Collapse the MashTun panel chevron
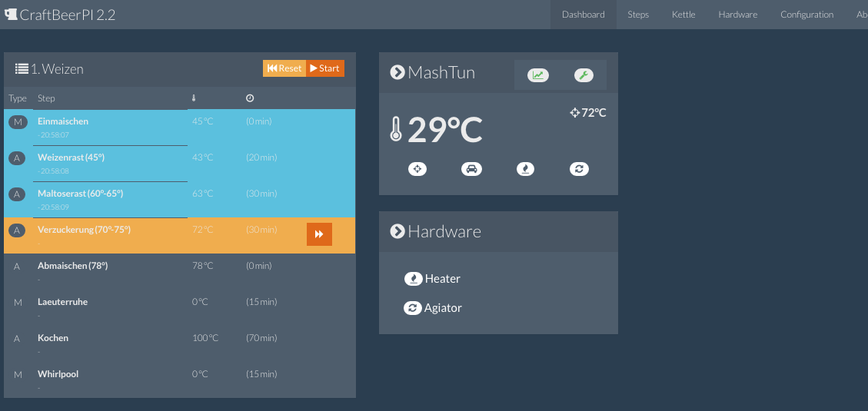This screenshot has width=868, height=411. coord(397,72)
